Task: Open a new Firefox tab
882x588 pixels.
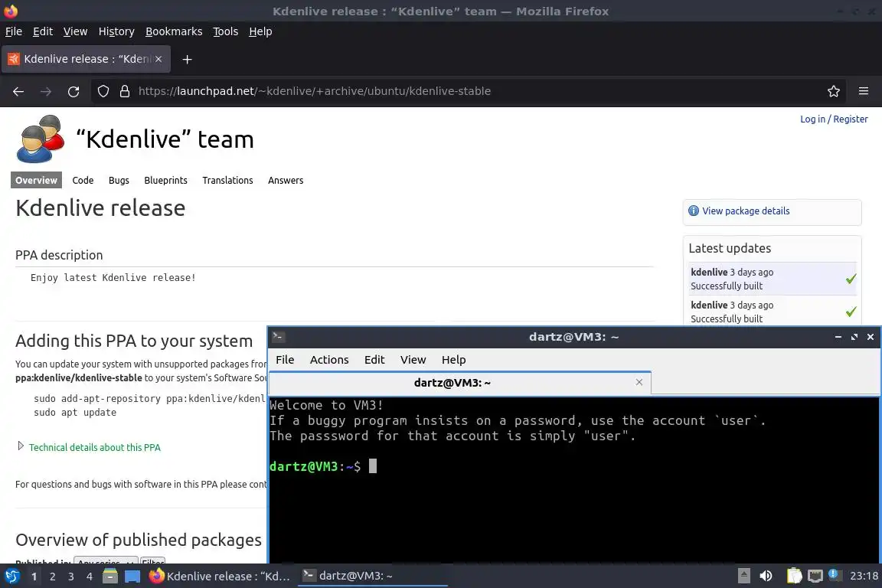Action: coord(188,59)
